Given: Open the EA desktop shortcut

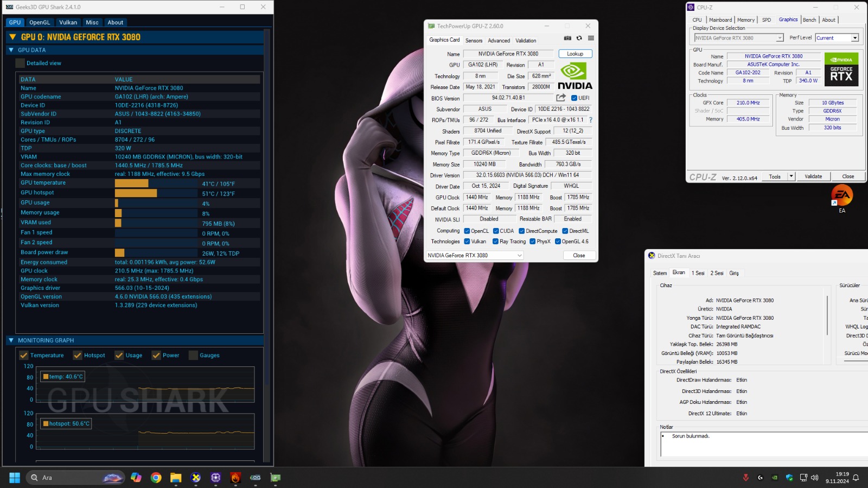Looking at the screenshot, I should (x=842, y=199).
